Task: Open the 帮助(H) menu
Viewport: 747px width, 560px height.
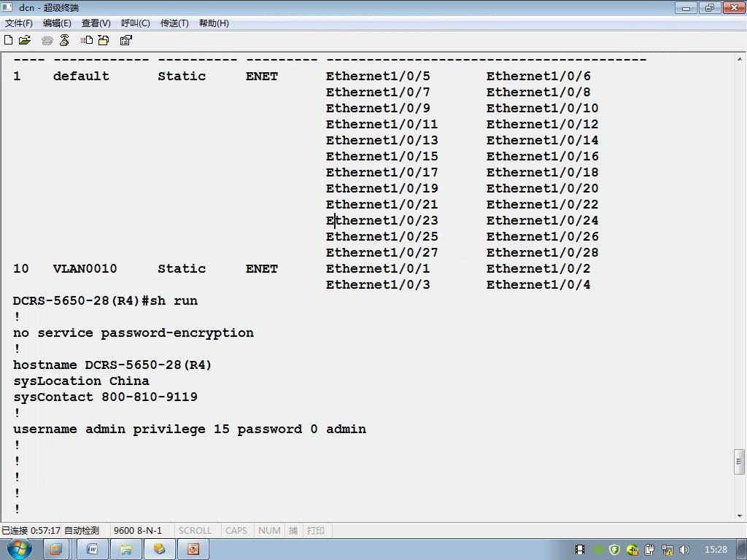Action: tap(214, 23)
